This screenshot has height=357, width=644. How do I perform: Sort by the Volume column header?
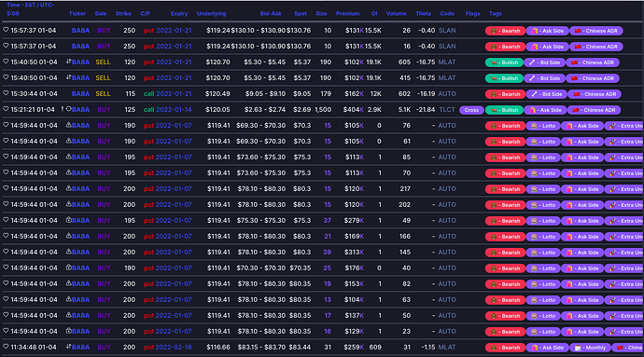point(396,14)
